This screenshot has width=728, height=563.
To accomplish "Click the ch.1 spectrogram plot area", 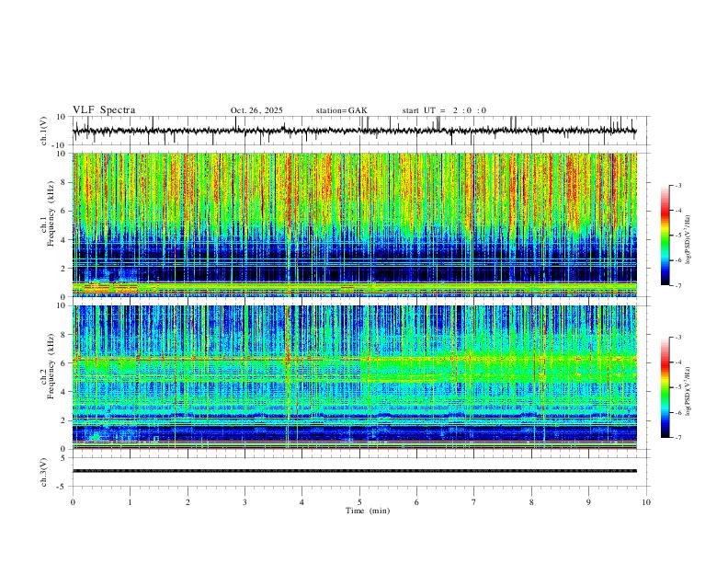I will click(x=354, y=224).
